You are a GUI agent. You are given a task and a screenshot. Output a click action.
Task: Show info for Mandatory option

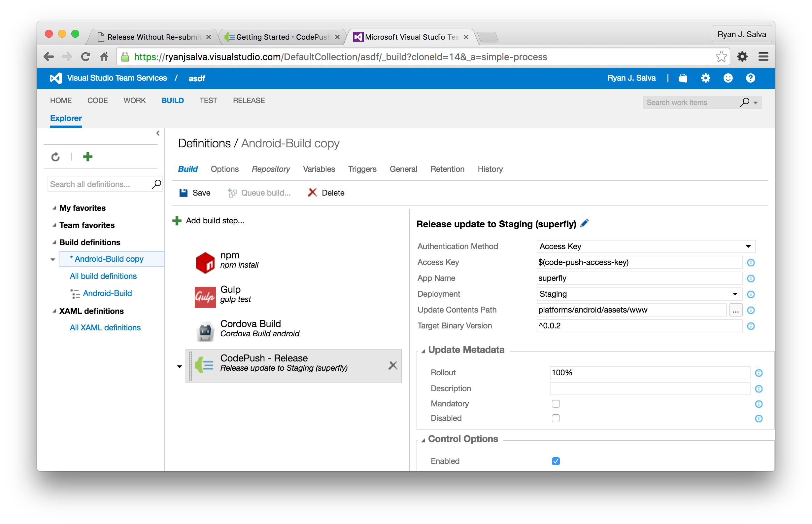point(759,404)
